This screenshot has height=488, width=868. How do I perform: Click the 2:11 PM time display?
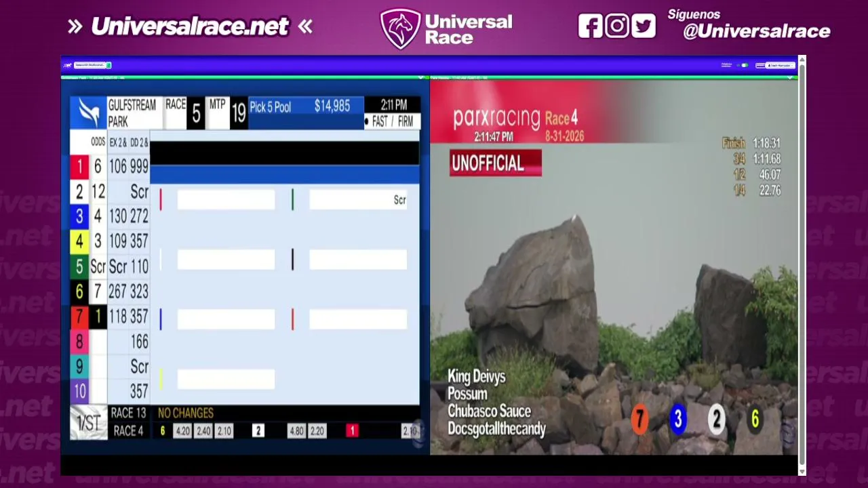click(x=393, y=105)
